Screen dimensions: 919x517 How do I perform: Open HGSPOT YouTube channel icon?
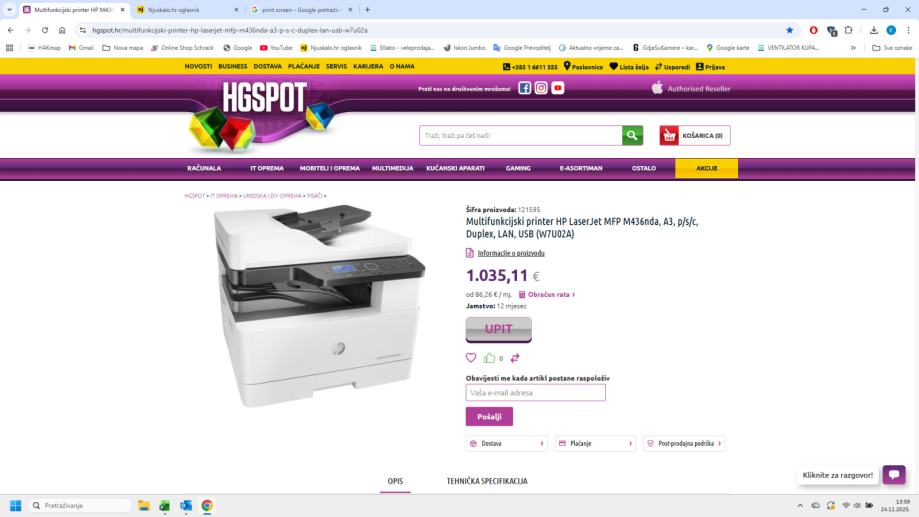557,88
